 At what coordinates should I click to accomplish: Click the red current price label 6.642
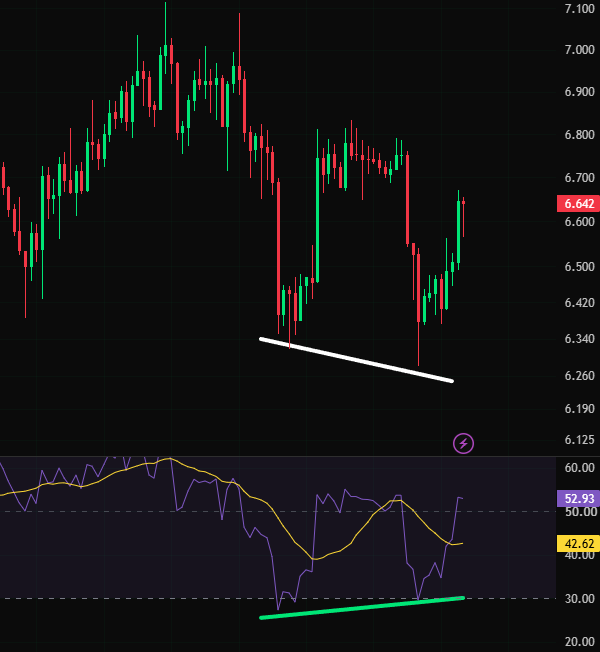pyautogui.click(x=578, y=204)
